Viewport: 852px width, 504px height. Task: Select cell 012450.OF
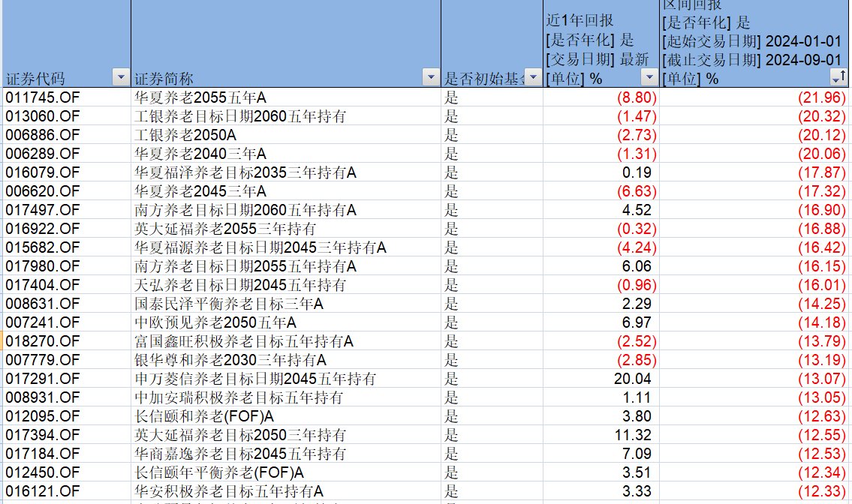coord(66,472)
